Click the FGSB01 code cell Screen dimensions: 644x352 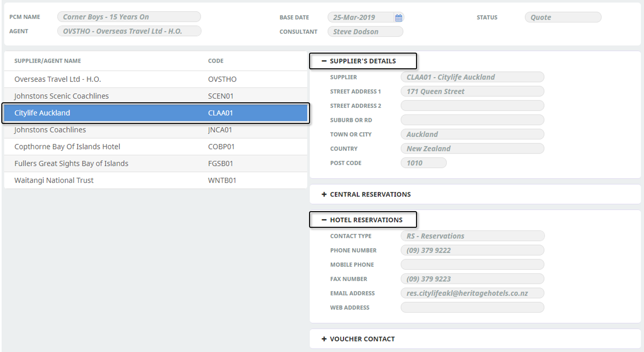pyautogui.click(x=220, y=163)
